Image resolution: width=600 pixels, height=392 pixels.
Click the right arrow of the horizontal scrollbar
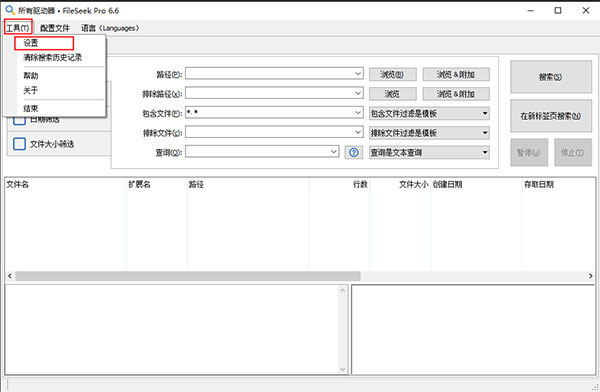click(x=590, y=276)
